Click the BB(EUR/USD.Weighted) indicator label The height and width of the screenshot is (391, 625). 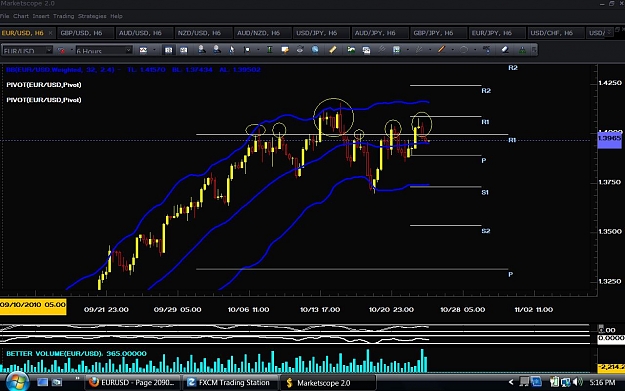pyautogui.click(x=133, y=70)
